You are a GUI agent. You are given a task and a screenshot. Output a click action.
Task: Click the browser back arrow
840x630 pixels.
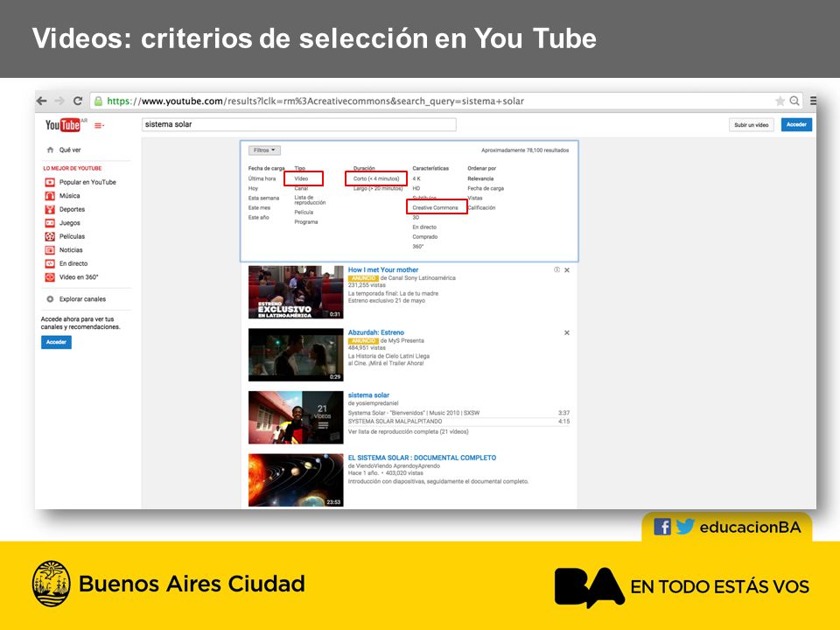[x=42, y=101]
